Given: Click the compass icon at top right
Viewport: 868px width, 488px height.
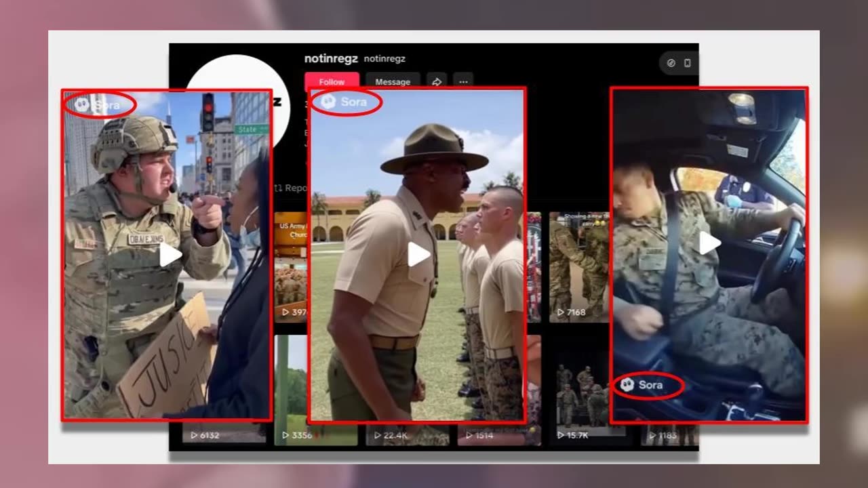Looking at the screenshot, I should [x=671, y=63].
